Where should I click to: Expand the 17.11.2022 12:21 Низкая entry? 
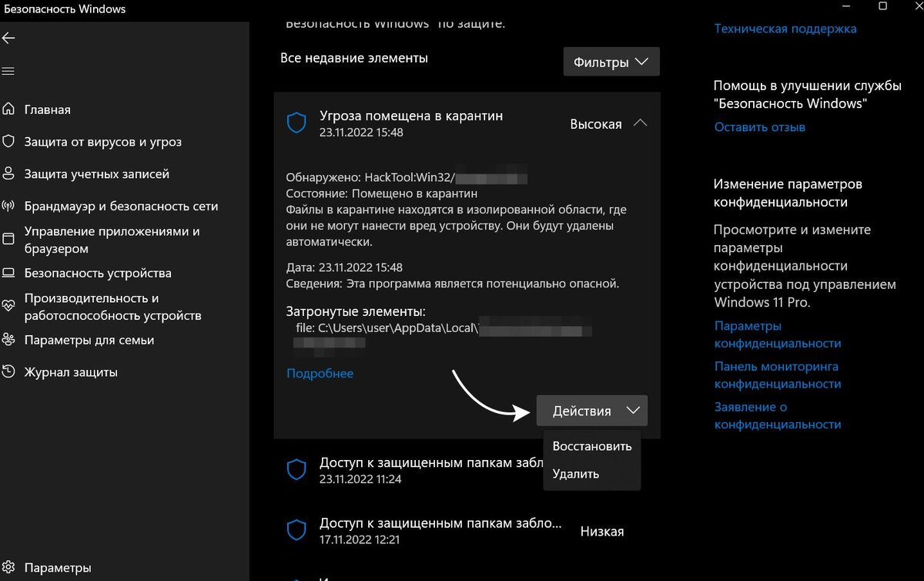coord(467,531)
